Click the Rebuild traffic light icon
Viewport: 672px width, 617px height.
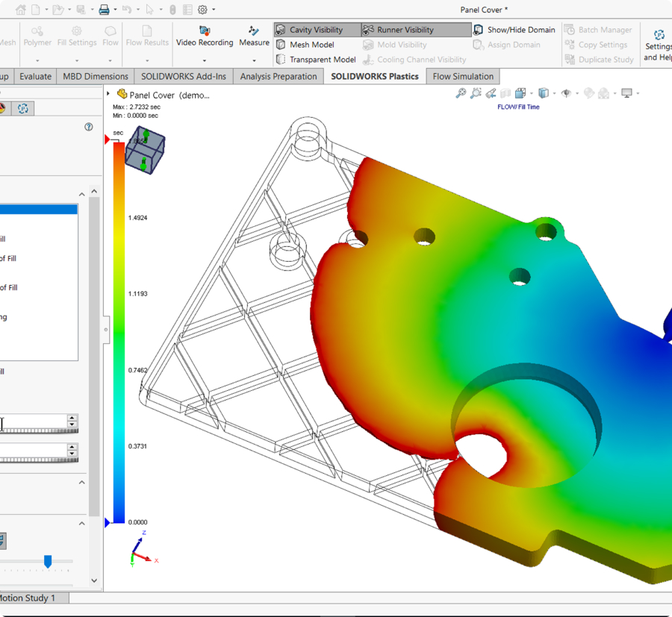pos(172,10)
